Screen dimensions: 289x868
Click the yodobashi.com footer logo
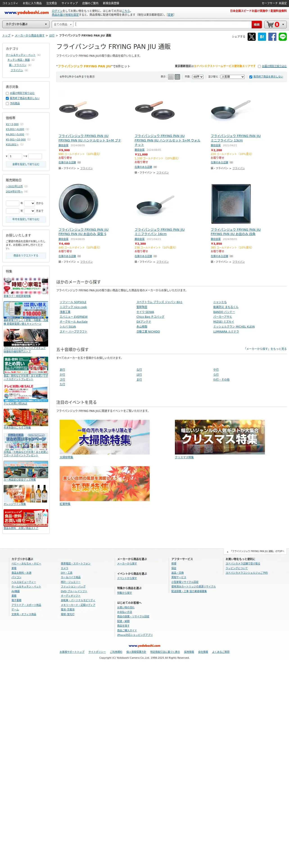click(x=144, y=646)
